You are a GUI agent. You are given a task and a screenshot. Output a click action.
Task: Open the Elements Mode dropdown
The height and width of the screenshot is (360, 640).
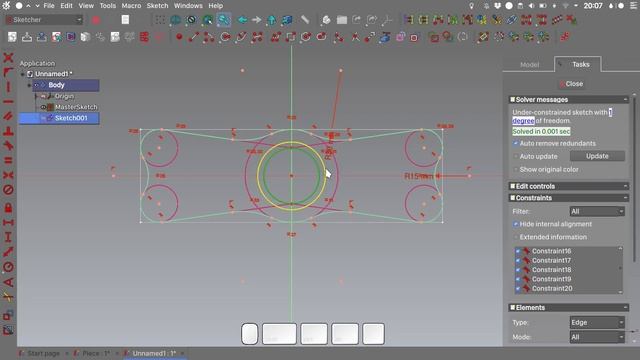[597, 337]
